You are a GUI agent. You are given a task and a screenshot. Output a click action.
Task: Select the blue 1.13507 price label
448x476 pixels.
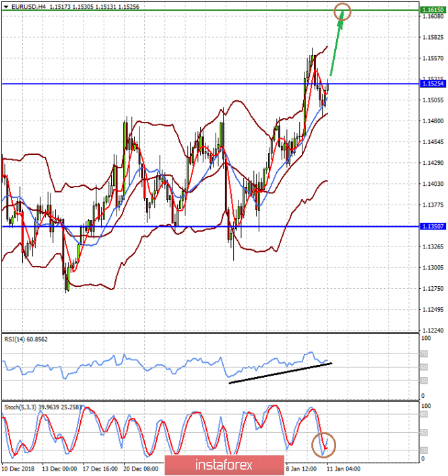430,227
